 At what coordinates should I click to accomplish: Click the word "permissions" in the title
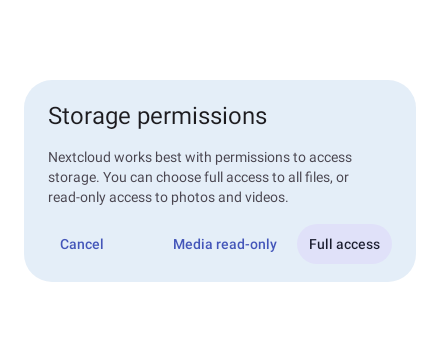pos(202,117)
